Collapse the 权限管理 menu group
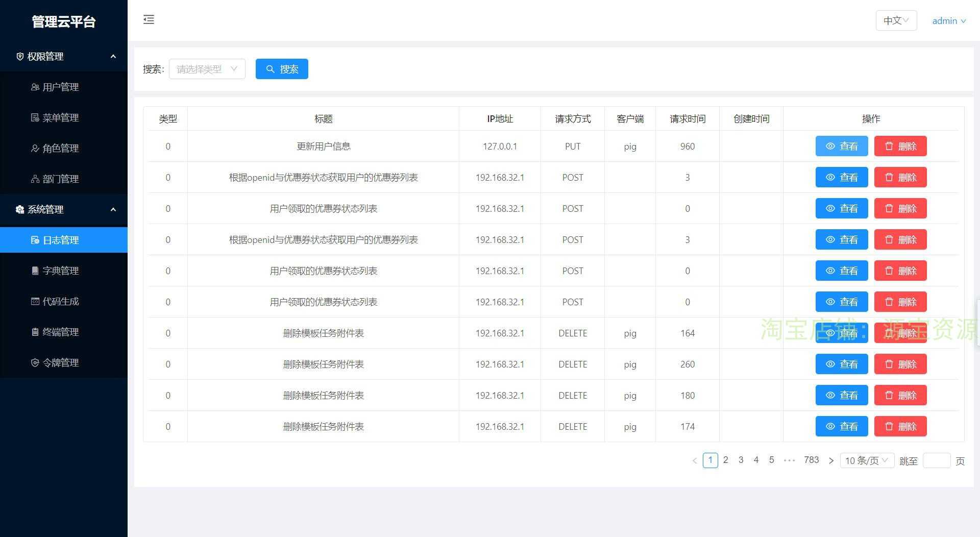The height and width of the screenshot is (537, 980). [x=113, y=56]
